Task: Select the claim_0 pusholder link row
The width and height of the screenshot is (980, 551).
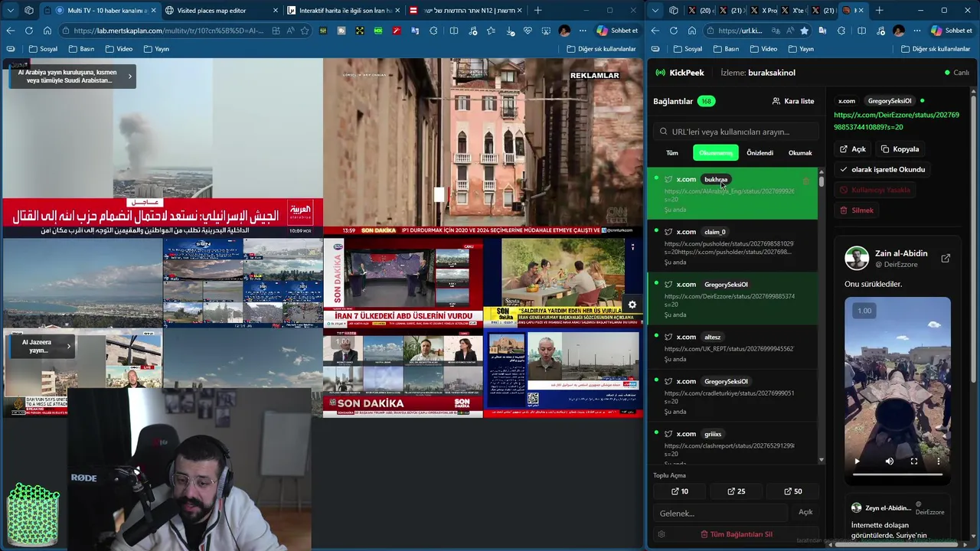Action: [x=733, y=246]
